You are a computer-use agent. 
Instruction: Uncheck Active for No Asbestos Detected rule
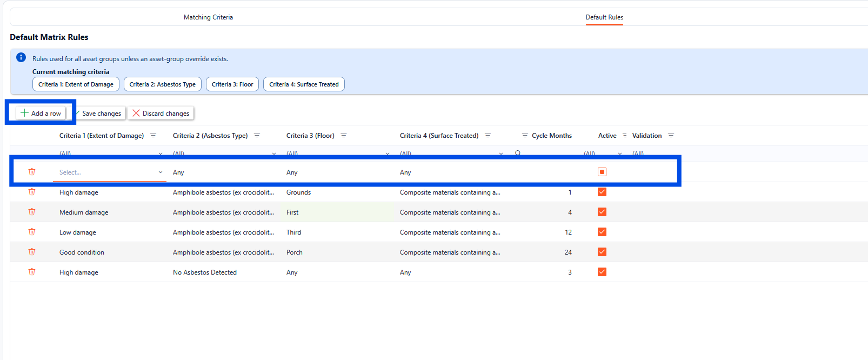point(602,272)
